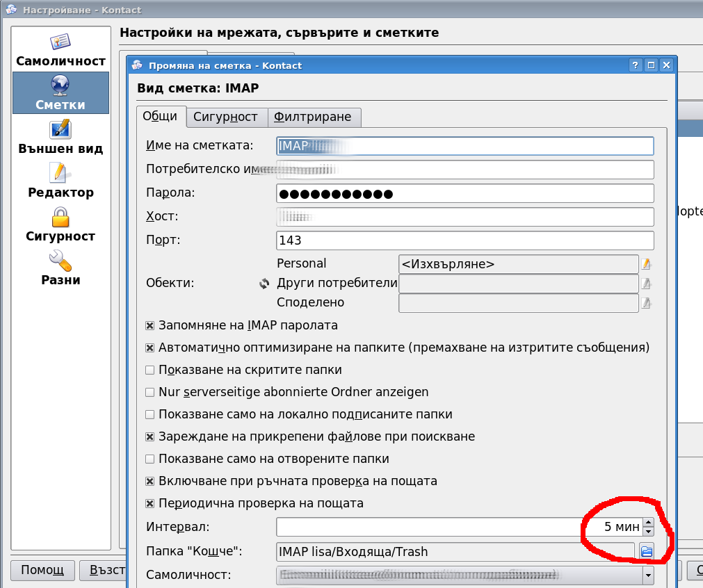Screen dimensions: 703x588
Task: Click the Парола password field
Action: pyautogui.click(x=465, y=193)
